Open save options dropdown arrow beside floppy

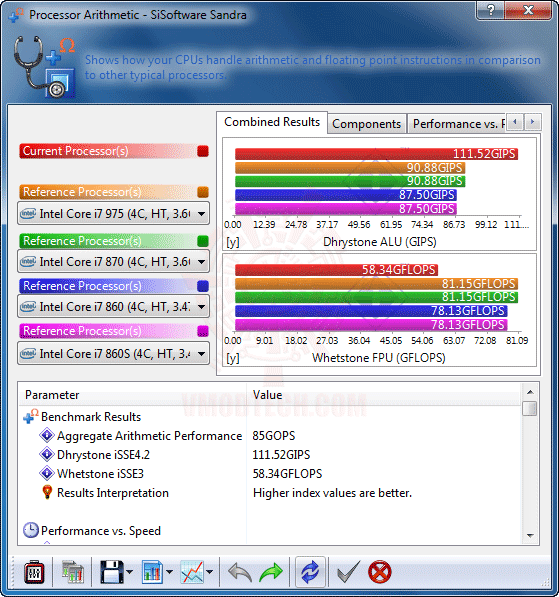[129, 572]
